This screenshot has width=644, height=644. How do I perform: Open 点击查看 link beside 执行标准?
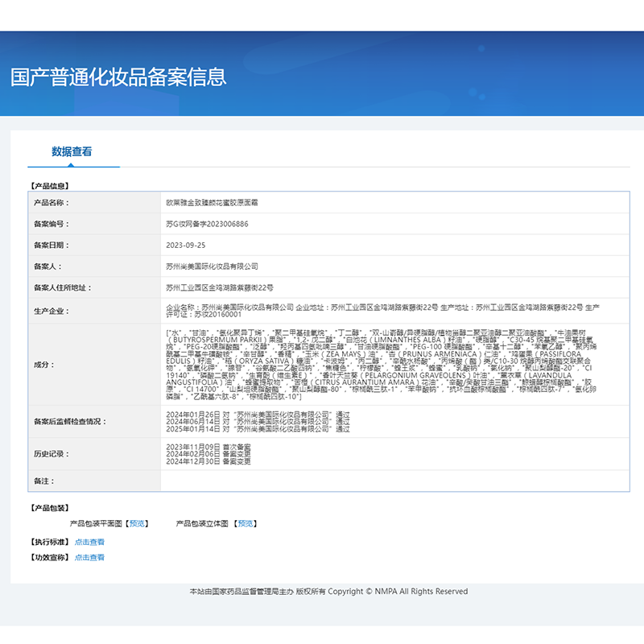[x=89, y=542]
